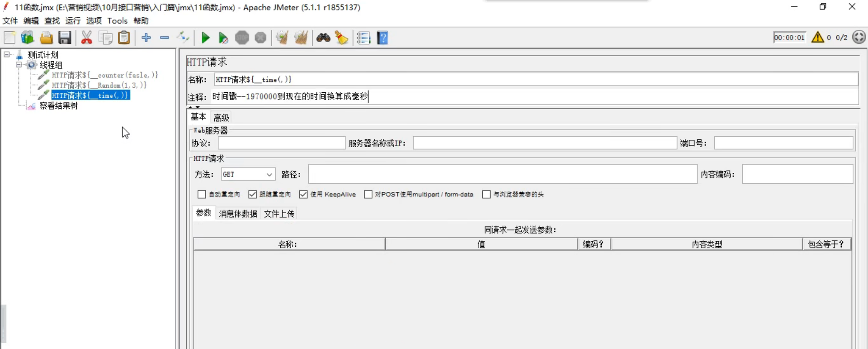Viewport: 868px width, 349px height.
Task: Click the warning triangle log icon
Action: click(817, 37)
